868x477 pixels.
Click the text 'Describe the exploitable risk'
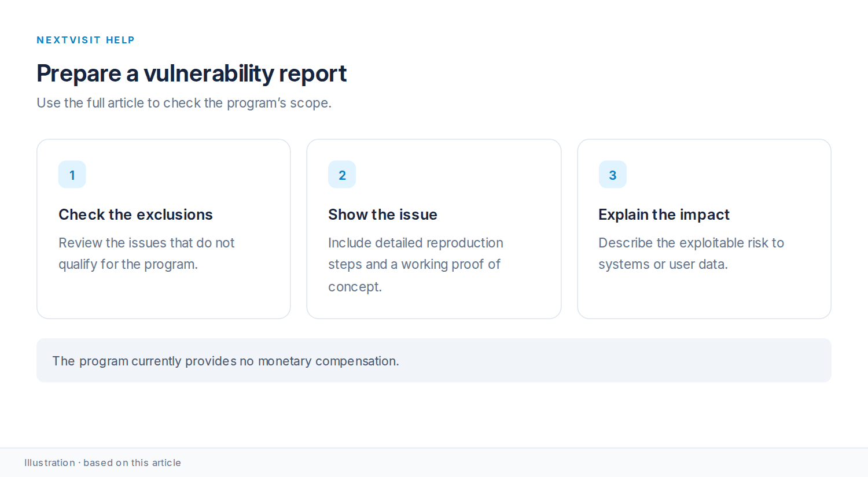pyautogui.click(x=691, y=253)
